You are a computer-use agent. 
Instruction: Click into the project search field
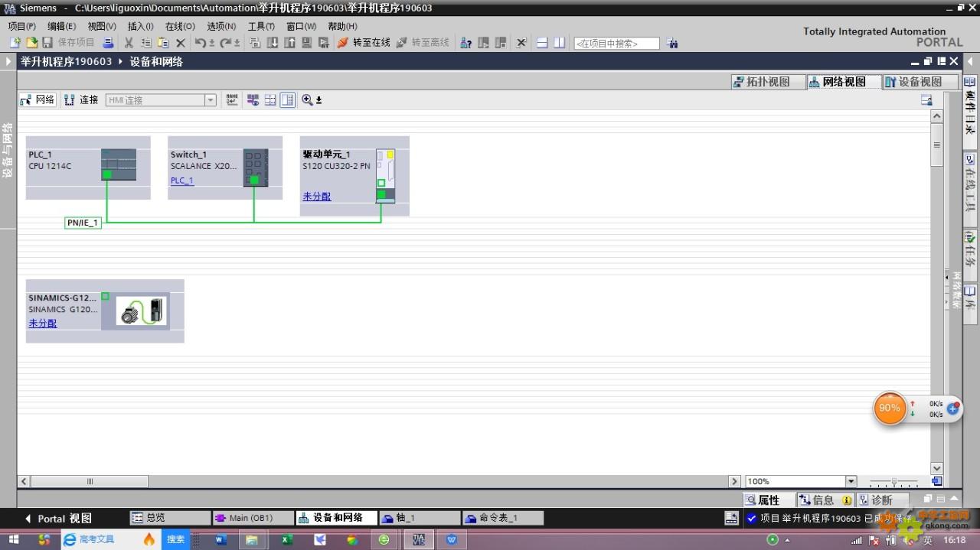pos(616,44)
